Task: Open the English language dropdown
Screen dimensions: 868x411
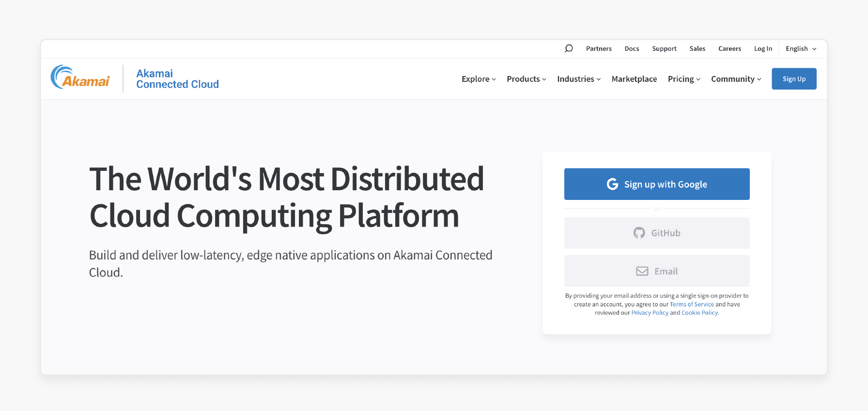Action: 801,48
